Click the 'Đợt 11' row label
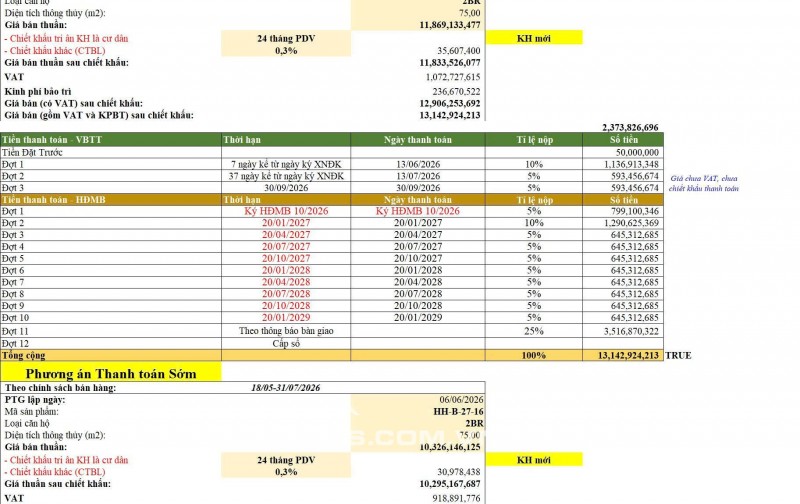800x504 pixels. pyautogui.click(x=15, y=331)
